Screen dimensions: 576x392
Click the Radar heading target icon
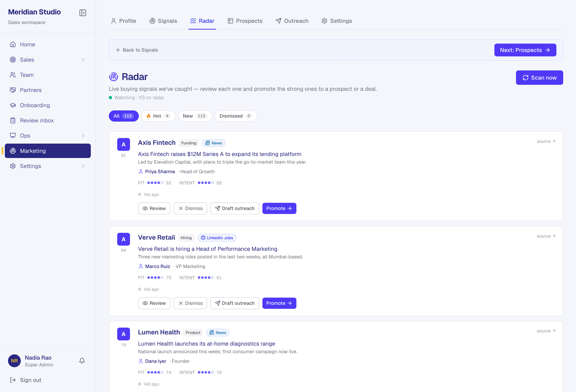pyautogui.click(x=114, y=77)
